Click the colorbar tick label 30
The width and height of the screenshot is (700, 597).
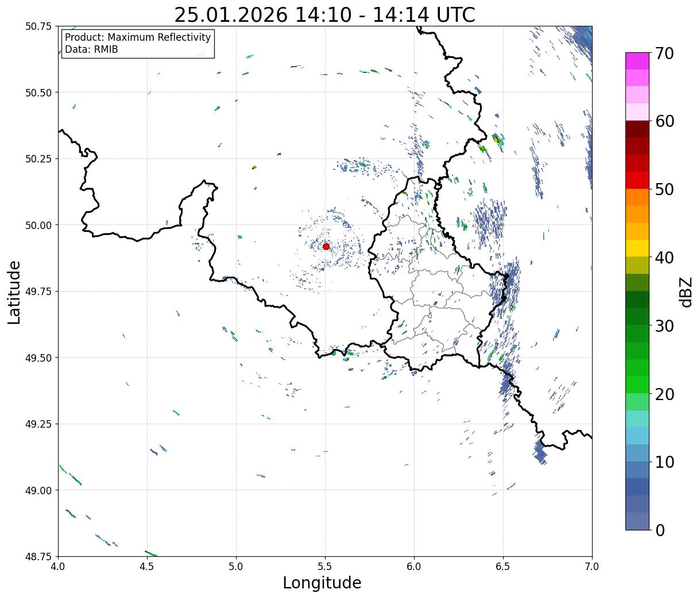tap(664, 326)
